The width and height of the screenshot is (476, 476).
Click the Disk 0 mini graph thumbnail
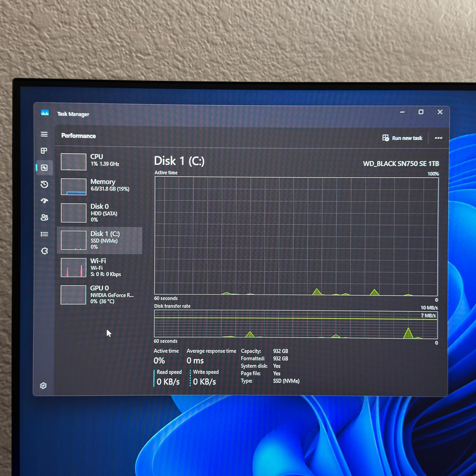point(73,213)
